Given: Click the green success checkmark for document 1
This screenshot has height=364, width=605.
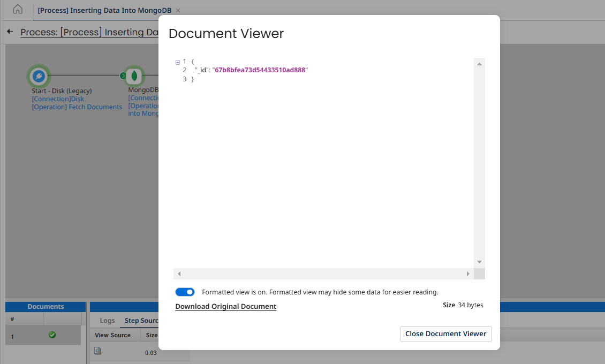Looking at the screenshot, I should pos(52,335).
